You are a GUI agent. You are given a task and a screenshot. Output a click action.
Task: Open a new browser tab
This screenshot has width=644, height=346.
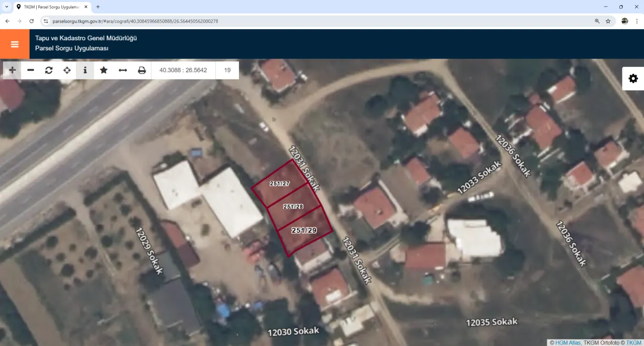(x=98, y=7)
